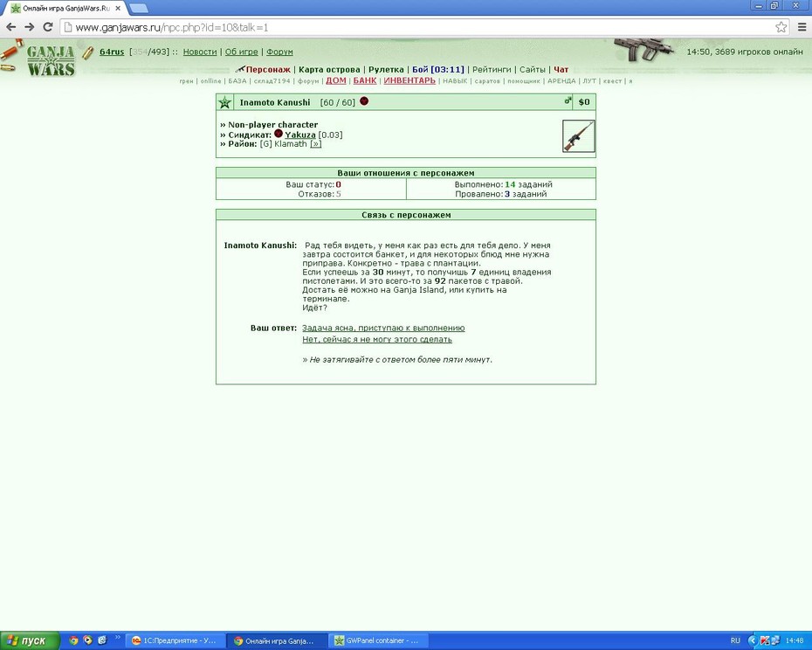Image resolution: width=812 pixels, height=650 pixels.
Task: Open the Об игре link
Action: tap(241, 52)
